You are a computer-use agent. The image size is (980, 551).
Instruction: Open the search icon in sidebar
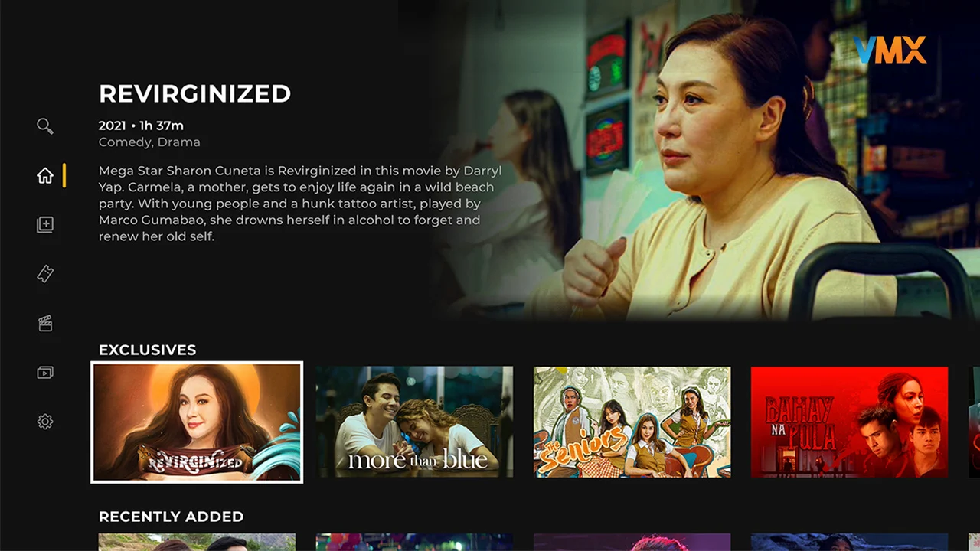pos(45,126)
